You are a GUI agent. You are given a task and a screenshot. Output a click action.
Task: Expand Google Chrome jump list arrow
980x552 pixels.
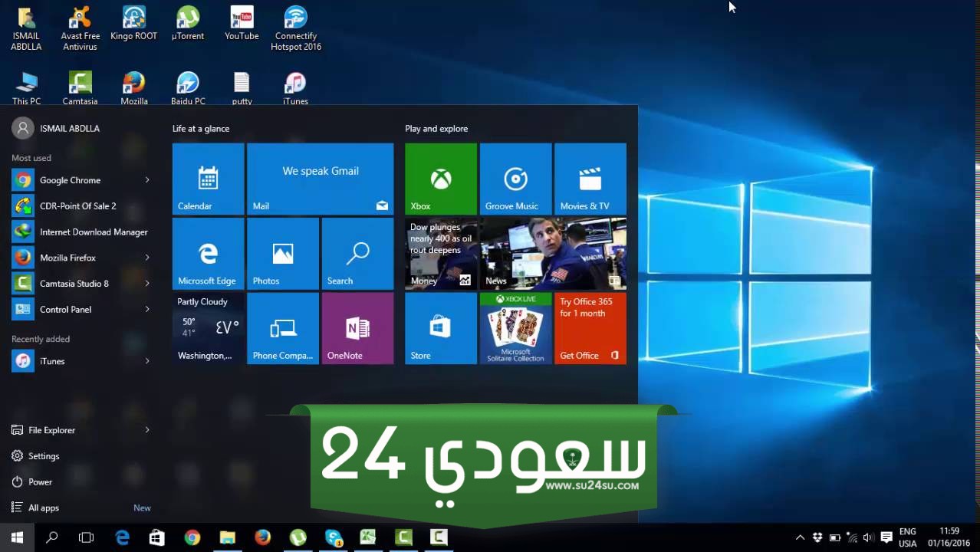[x=147, y=180]
